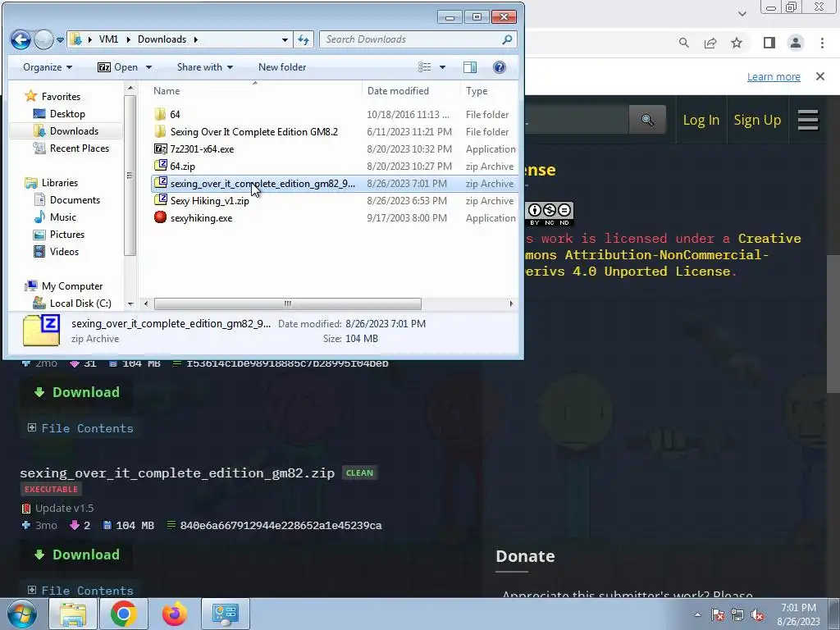The height and width of the screenshot is (630, 840).
Task: Click the Chrome profile avatar icon
Action: [x=796, y=43]
